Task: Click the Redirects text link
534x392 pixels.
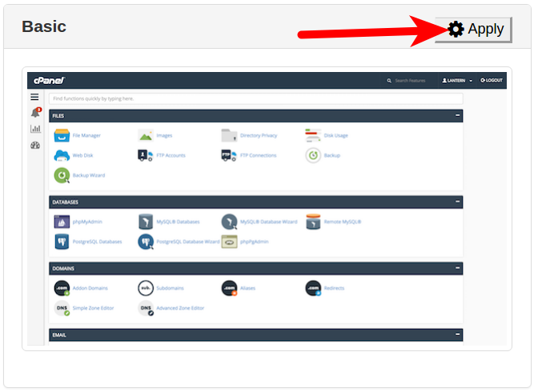Action: tap(334, 288)
